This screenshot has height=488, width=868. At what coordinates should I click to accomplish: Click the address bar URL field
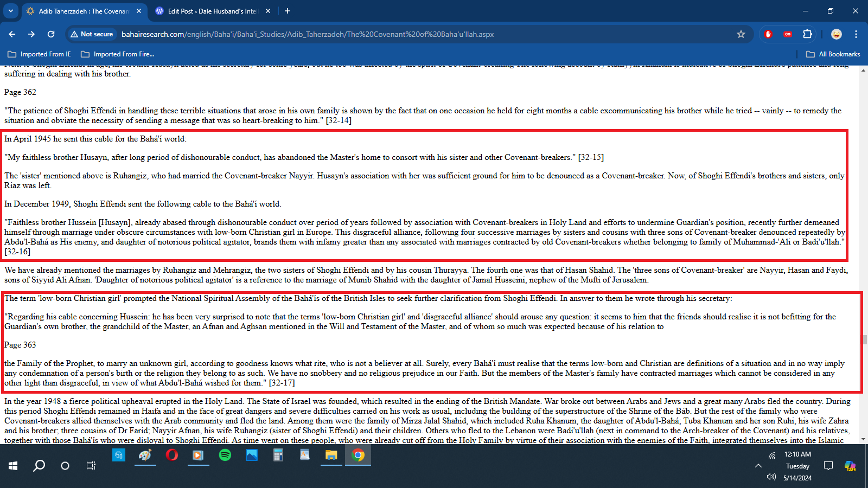(x=380, y=34)
